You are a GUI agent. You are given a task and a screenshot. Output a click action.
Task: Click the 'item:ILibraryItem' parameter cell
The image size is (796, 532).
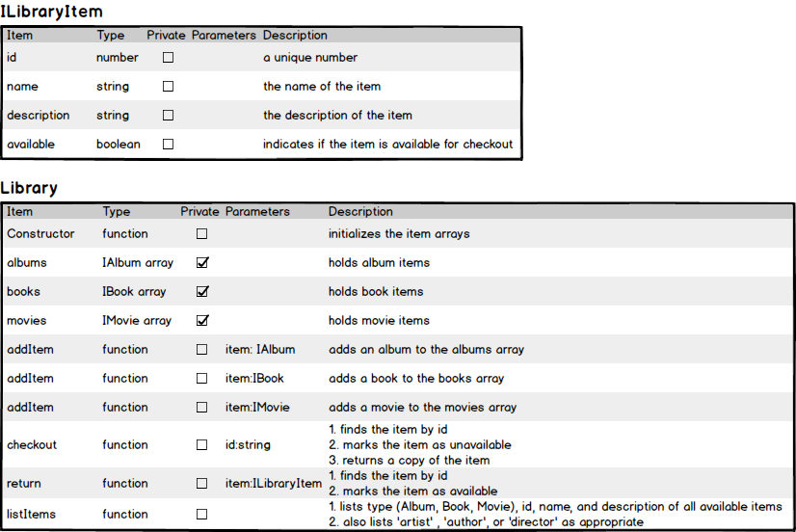(274, 483)
